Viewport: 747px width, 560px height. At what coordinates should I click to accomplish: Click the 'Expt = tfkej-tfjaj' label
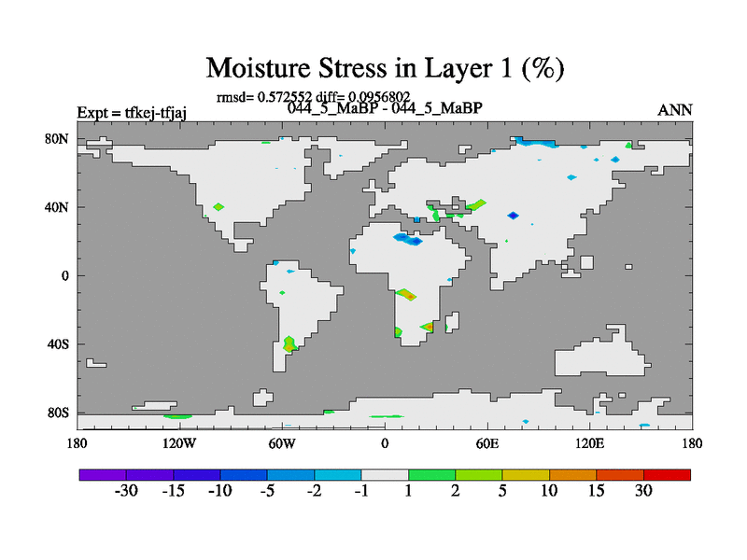(x=132, y=113)
